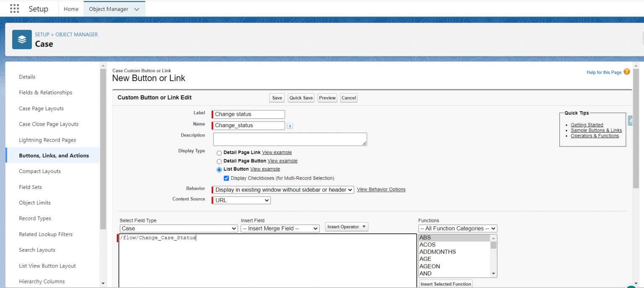Uncheck Display Checkboxes for Multi-Record Selection

pyautogui.click(x=226, y=178)
